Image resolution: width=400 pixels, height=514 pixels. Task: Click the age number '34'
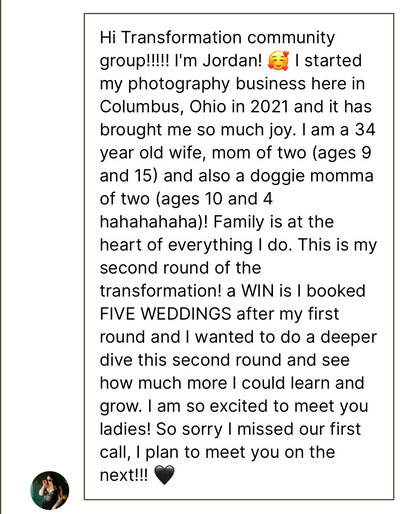click(365, 130)
